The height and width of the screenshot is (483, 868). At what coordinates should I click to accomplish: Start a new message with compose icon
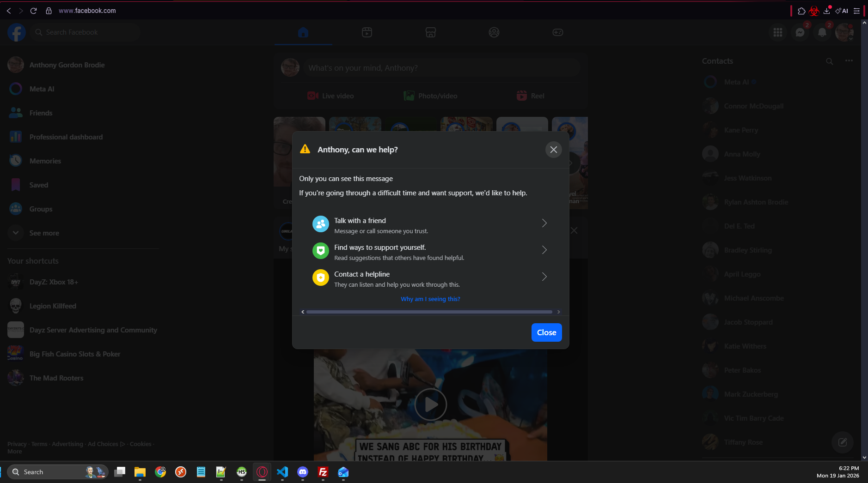click(843, 442)
